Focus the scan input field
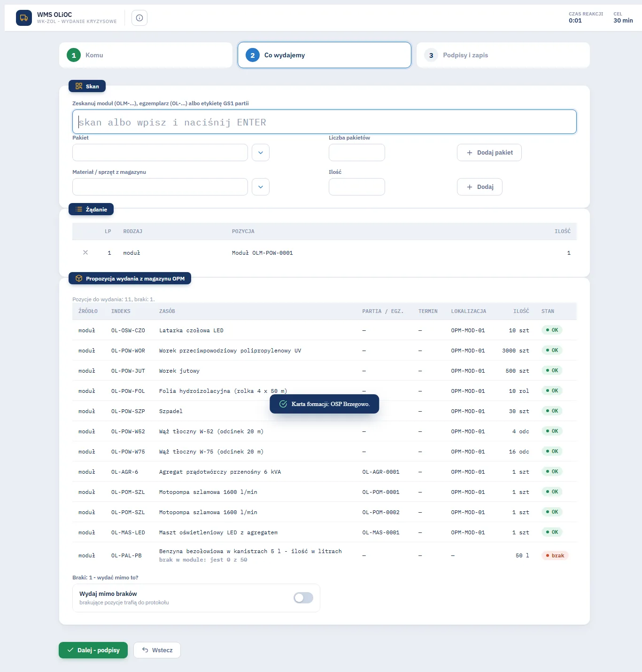Viewport: 642px width, 672px height. pyautogui.click(x=325, y=122)
